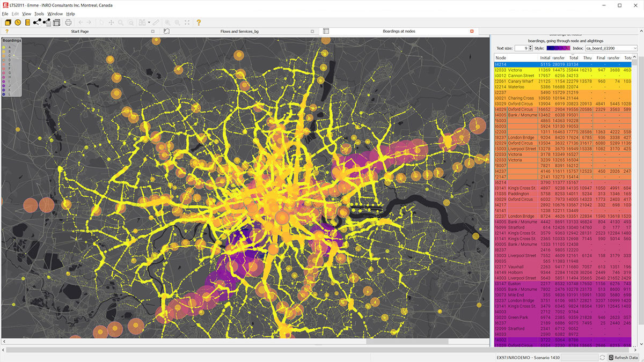
Task: Select the pan move arrows tool
Action: coord(111,23)
